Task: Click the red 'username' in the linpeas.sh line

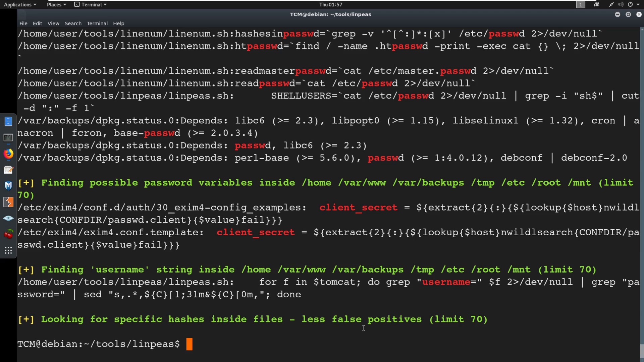Action: (x=446, y=282)
